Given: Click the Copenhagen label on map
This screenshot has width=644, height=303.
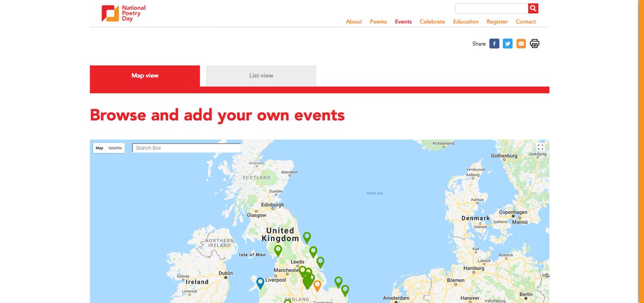Looking at the screenshot, I should coord(514,212).
